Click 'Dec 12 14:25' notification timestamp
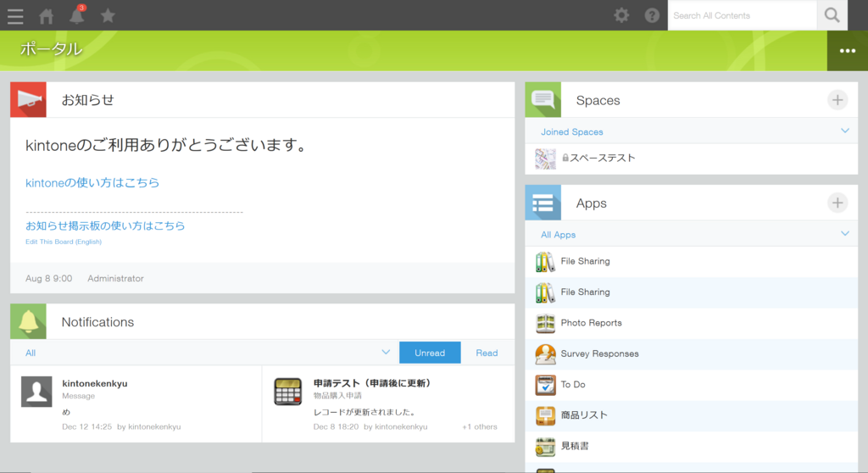This screenshot has width=868, height=473. point(87,426)
